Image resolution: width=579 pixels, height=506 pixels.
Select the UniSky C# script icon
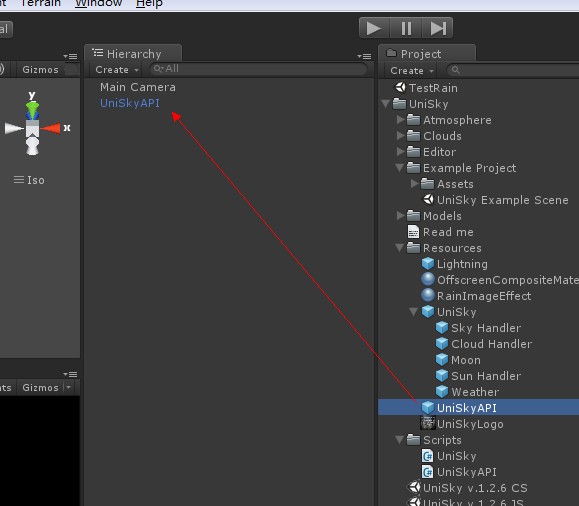pyautogui.click(x=427, y=456)
